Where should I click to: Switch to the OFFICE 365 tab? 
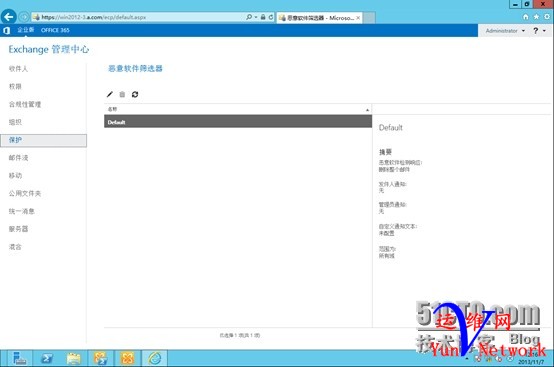tap(55, 30)
